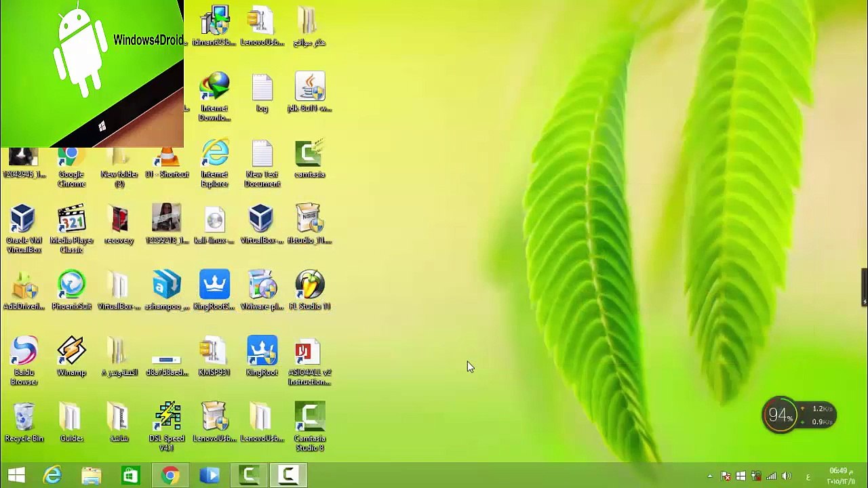Click the Arabic language indicator in tray

click(x=808, y=477)
